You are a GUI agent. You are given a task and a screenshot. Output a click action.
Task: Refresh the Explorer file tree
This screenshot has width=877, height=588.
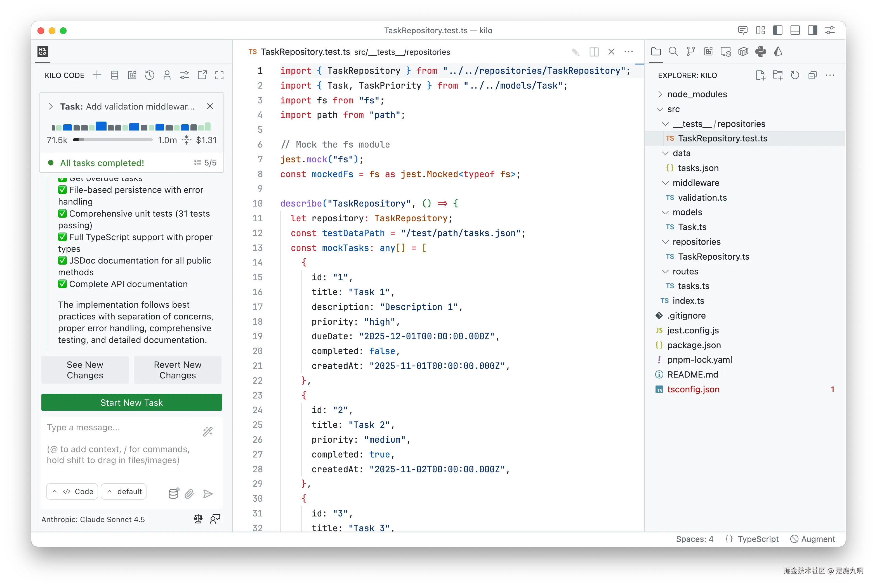(x=795, y=75)
